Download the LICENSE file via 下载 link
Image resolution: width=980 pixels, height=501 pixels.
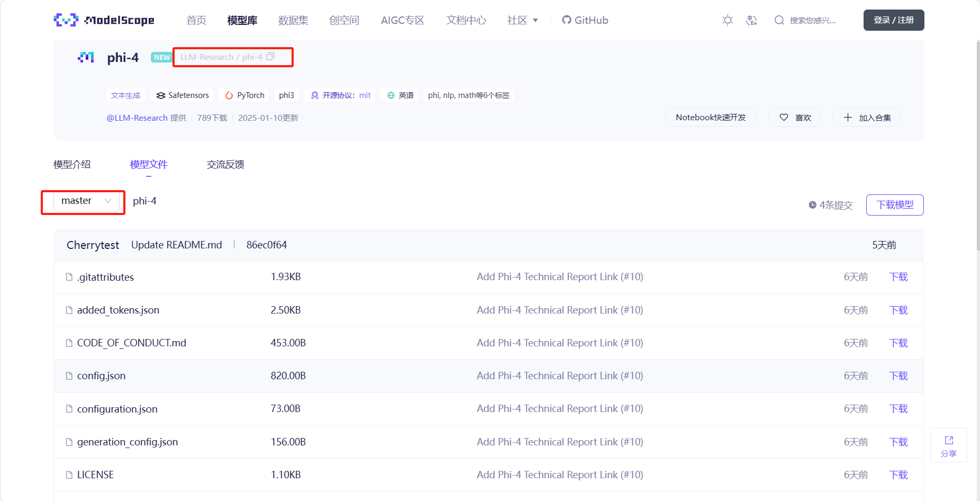click(x=898, y=475)
